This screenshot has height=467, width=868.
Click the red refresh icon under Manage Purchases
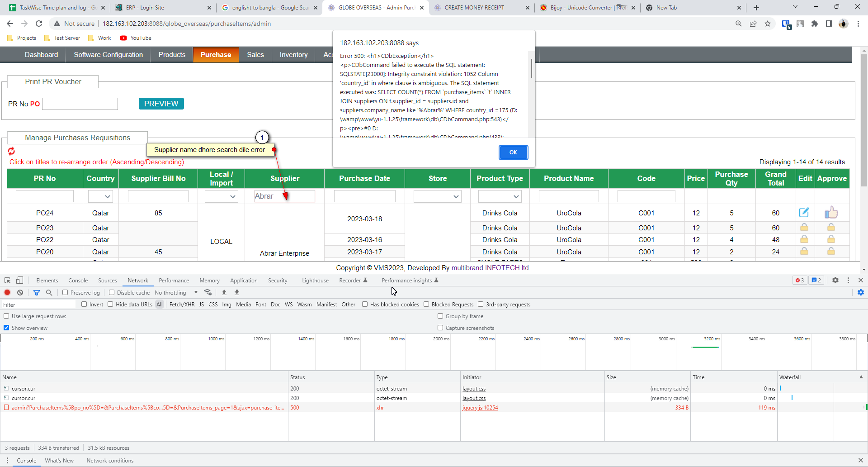point(11,151)
